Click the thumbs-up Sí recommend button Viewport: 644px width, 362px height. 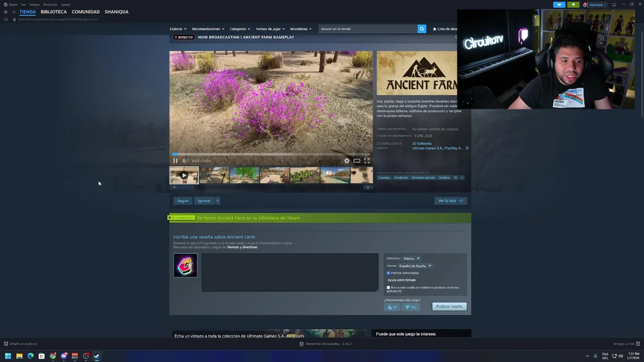[x=392, y=307]
